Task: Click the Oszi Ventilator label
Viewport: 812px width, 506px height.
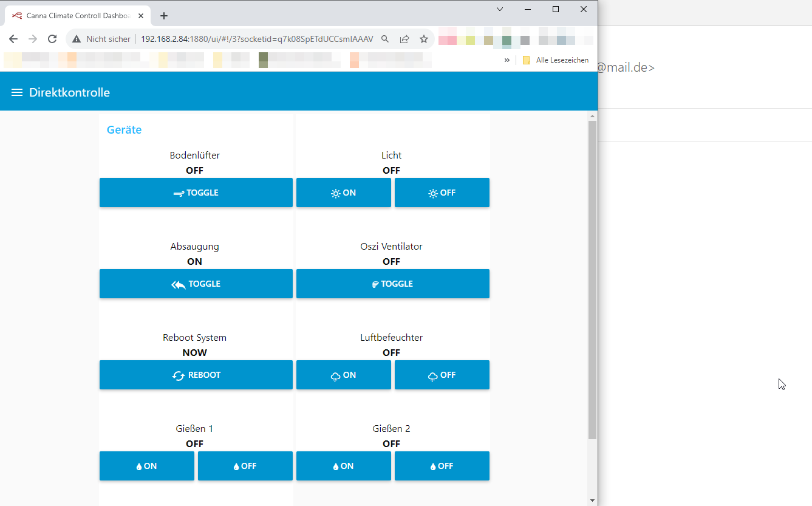Action: tap(391, 246)
